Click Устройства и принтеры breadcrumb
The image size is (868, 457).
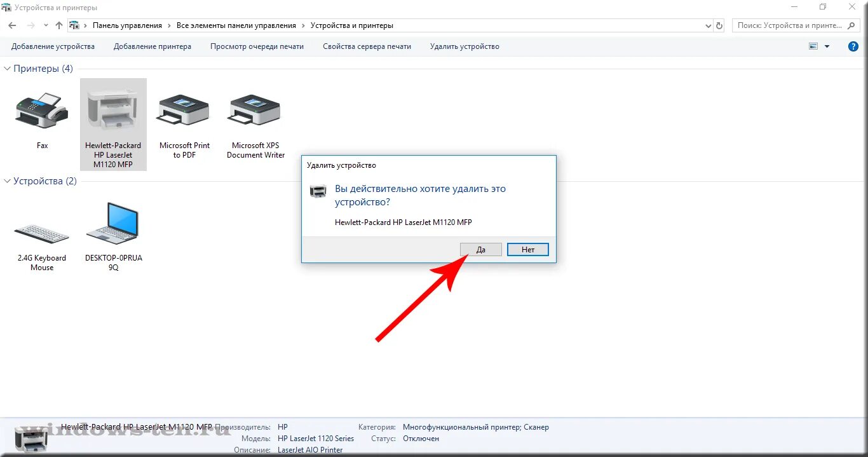pyautogui.click(x=352, y=25)
